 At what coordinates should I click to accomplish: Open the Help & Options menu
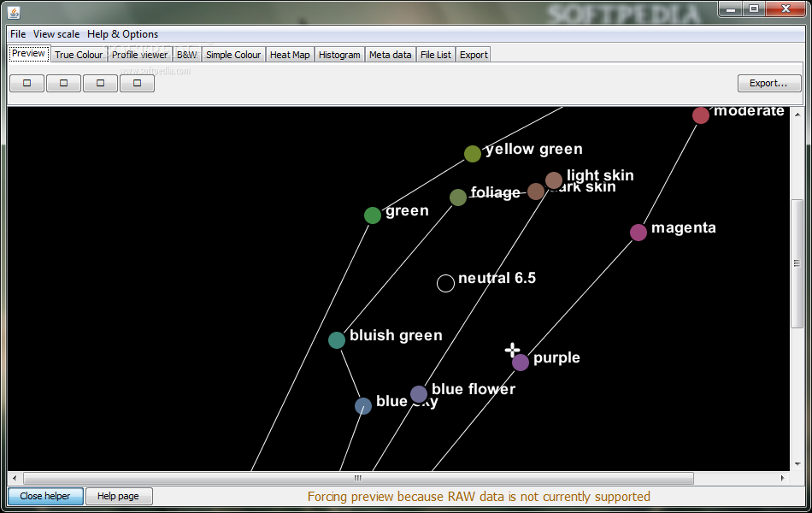tap(122, 34)
